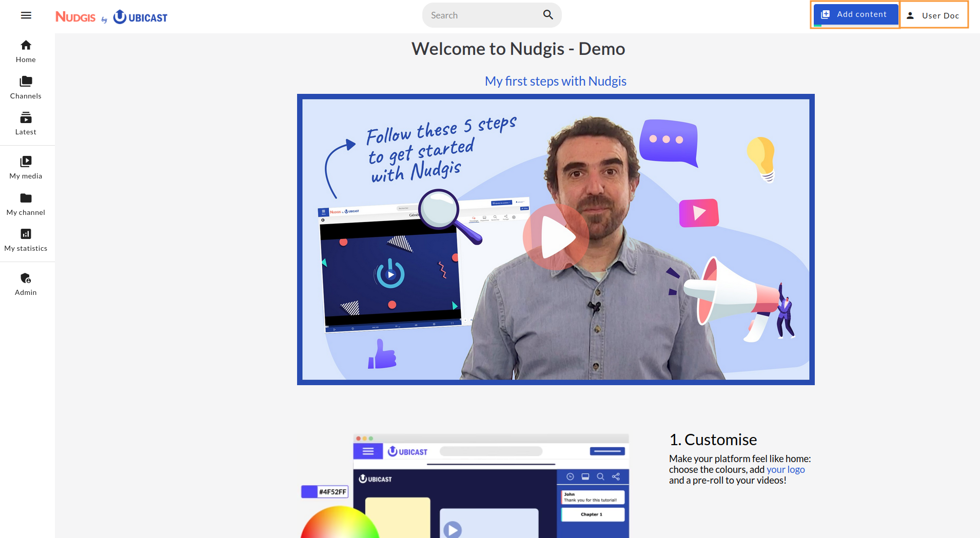Click the Customise illustration image
This screenshot has height=538, width=980.
(465, 486)
